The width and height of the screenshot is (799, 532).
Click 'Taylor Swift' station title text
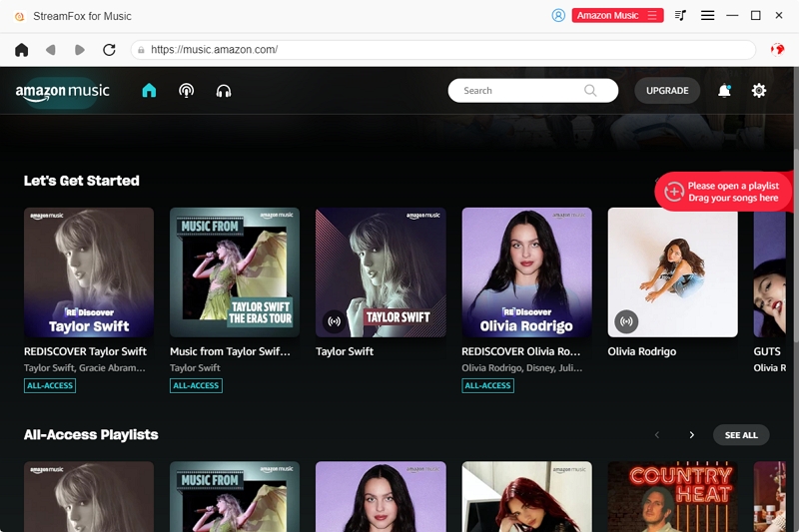(345, 351)
